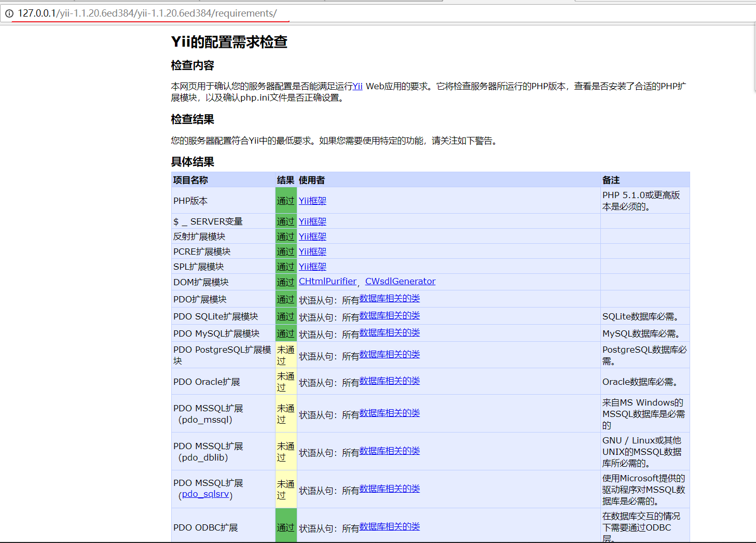
Task: Open 数据库相关的类 link in PDO扩展模块 row
Action: coord(390,298)
